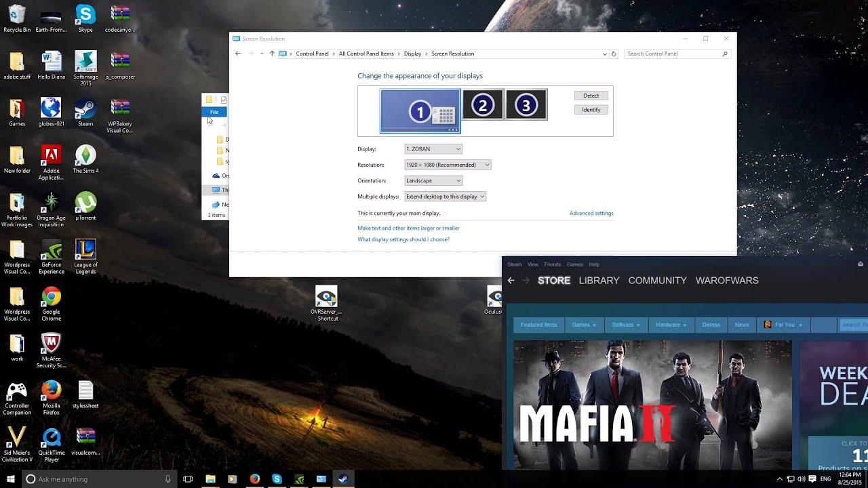The image size is (868, 488).
Task: Open the View menu in Steam
Action: point(533,264)
